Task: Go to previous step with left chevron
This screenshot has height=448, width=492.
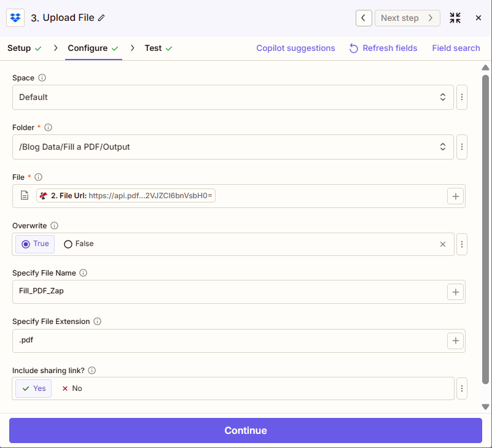Action: pos(364,18)
